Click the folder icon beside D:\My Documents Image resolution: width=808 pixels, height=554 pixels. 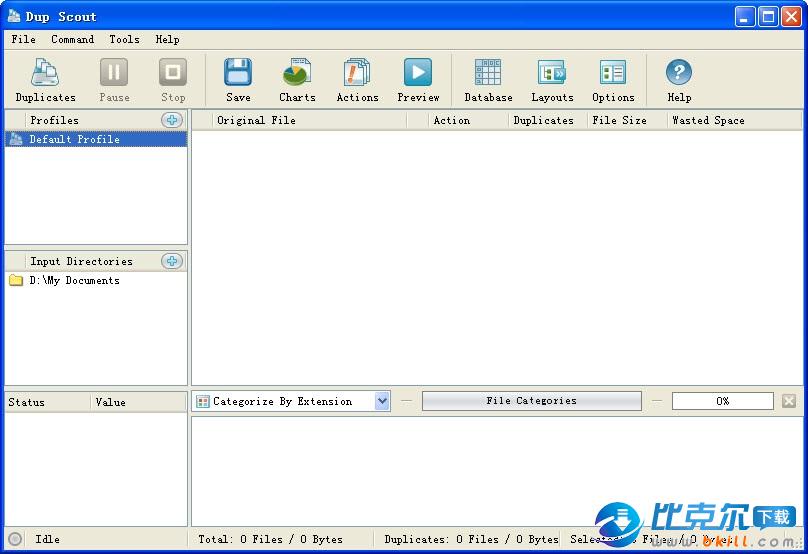[x=16, y=280]
